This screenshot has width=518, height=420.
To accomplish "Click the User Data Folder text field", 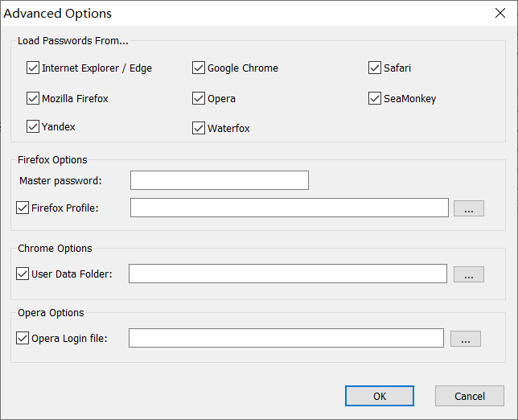I will click(x=287, y=274).
